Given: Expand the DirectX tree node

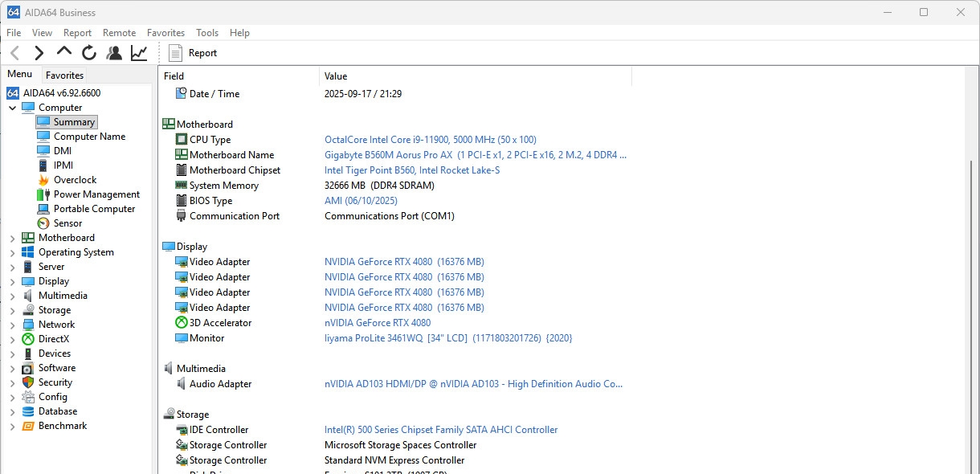Looking at the screenshot, I should pos(12,339).
